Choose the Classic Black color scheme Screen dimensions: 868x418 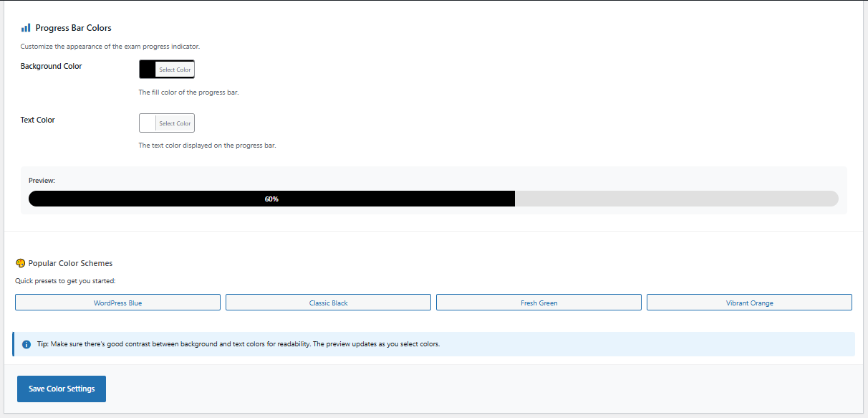328,303
